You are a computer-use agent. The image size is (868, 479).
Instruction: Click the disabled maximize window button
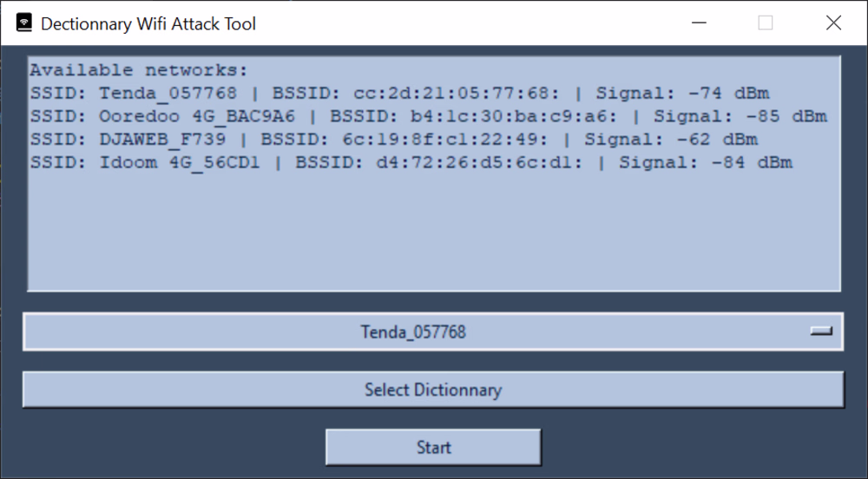tap(766, 23)
